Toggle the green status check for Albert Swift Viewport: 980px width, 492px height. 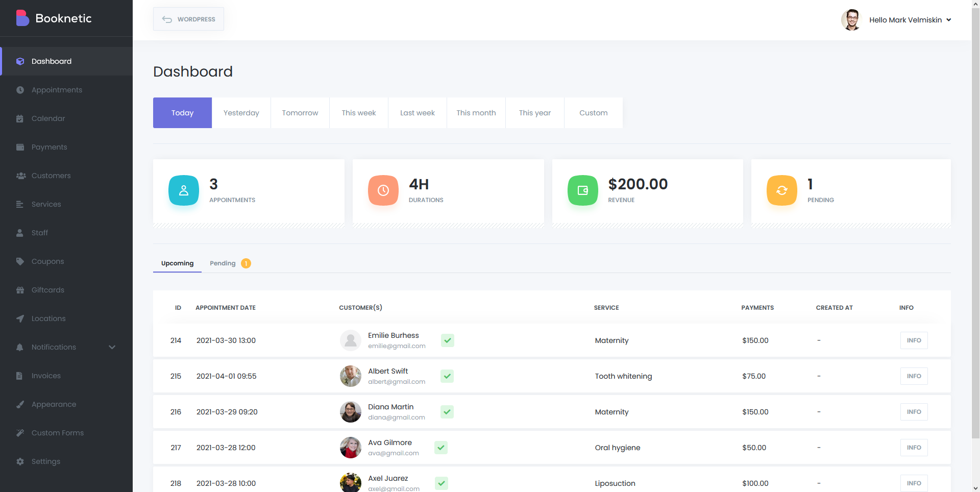click(447, 376)
